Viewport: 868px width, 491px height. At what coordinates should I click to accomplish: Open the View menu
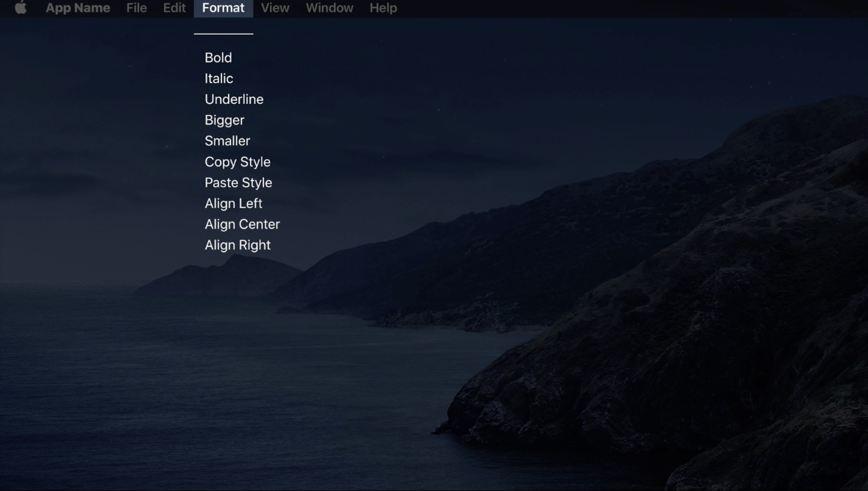click(x=275, y=8)
